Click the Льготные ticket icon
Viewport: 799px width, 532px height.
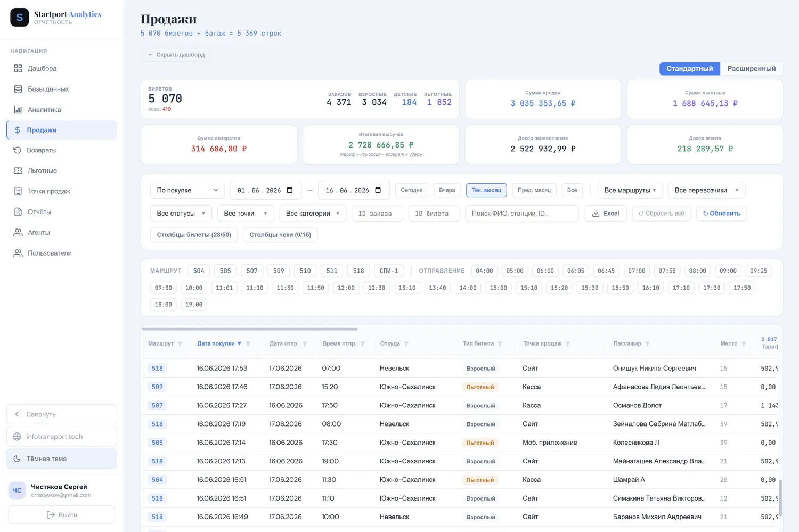(x=18, y=170)
